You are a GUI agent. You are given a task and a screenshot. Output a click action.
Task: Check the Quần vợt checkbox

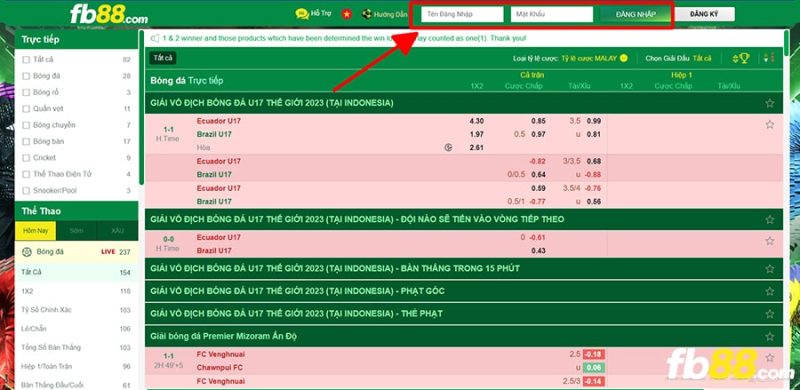(26, 109)
